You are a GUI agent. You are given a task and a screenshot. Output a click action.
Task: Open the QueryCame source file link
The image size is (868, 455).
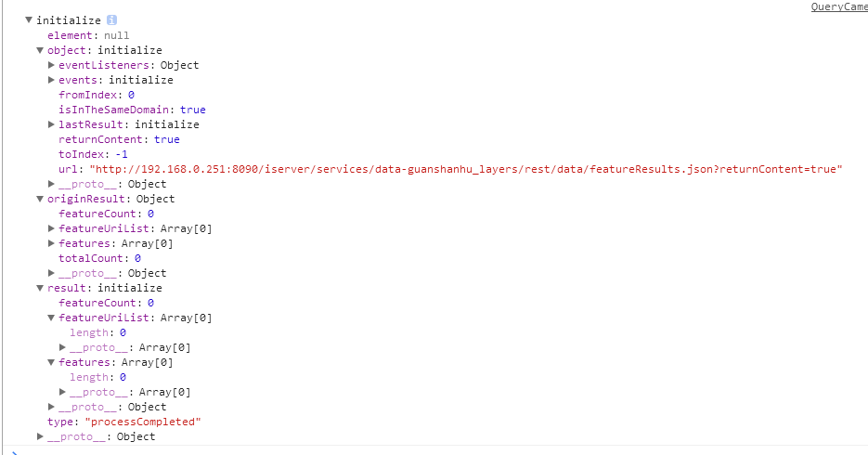tap(839, 6)
